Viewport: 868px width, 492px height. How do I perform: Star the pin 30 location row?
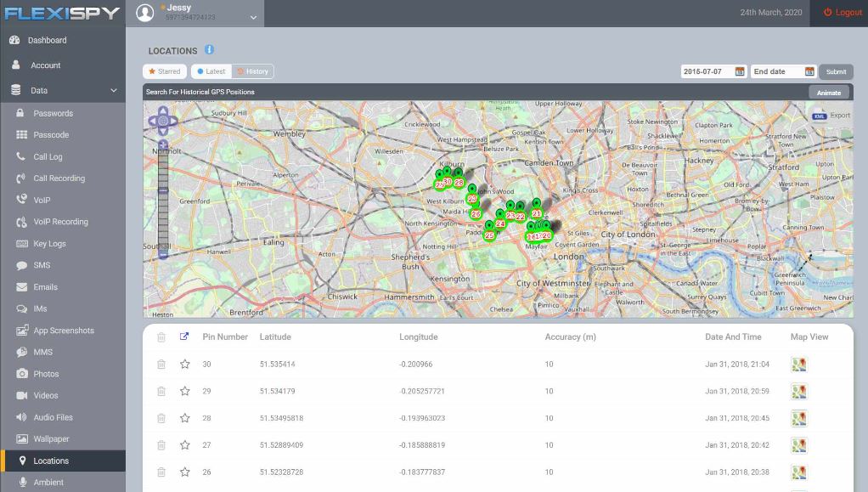click(185, 364)
